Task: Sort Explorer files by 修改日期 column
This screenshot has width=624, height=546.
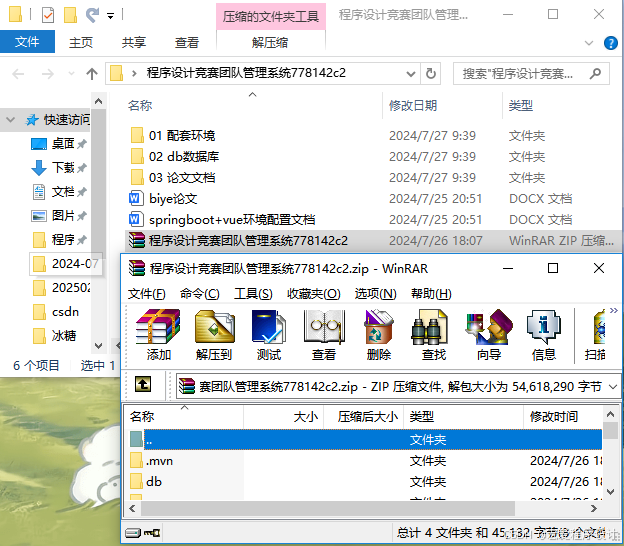Action: tap(413, 105)
